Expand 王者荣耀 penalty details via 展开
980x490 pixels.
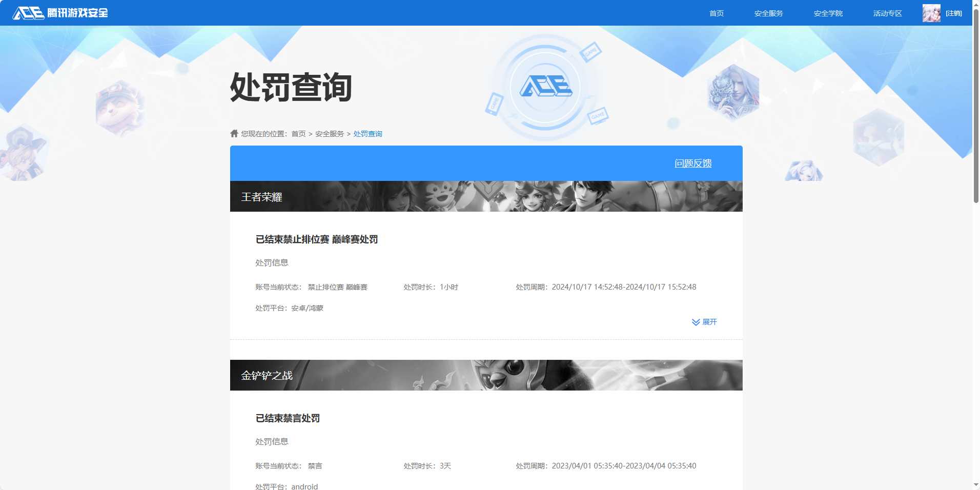(x=709, y=322)
